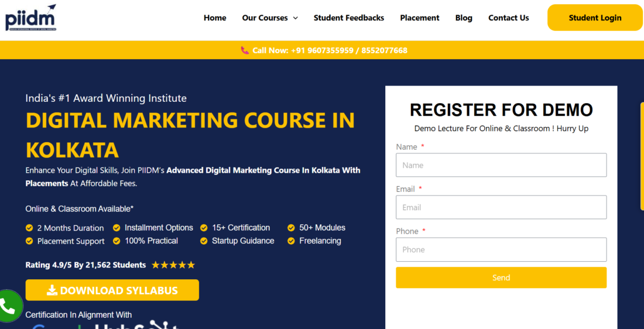Open the Blog menu item
644x329 pixels.
click(x=464, y=18)
